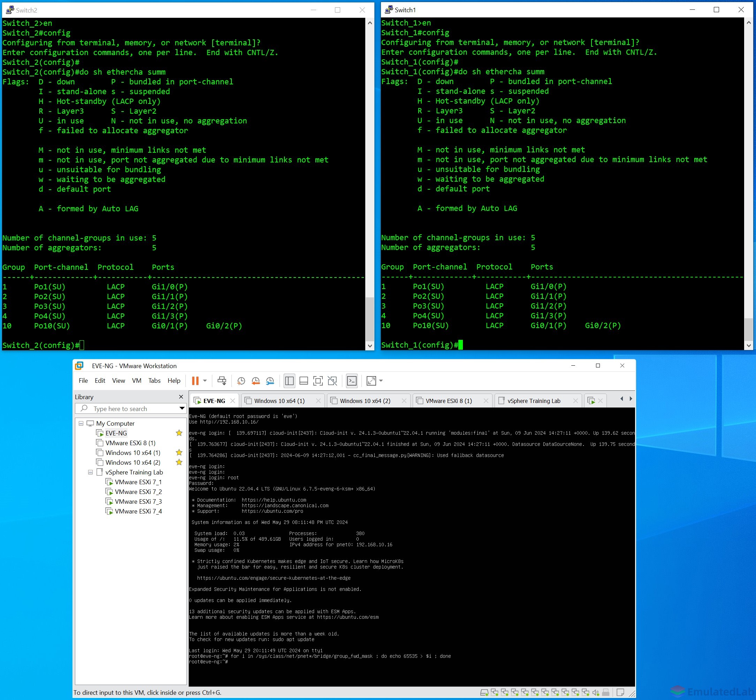Image resolution: width=756 pixels, height=700 pixels.
Task: Close the vSphere Training Lab tab
Action: click(x=575, y=401)
